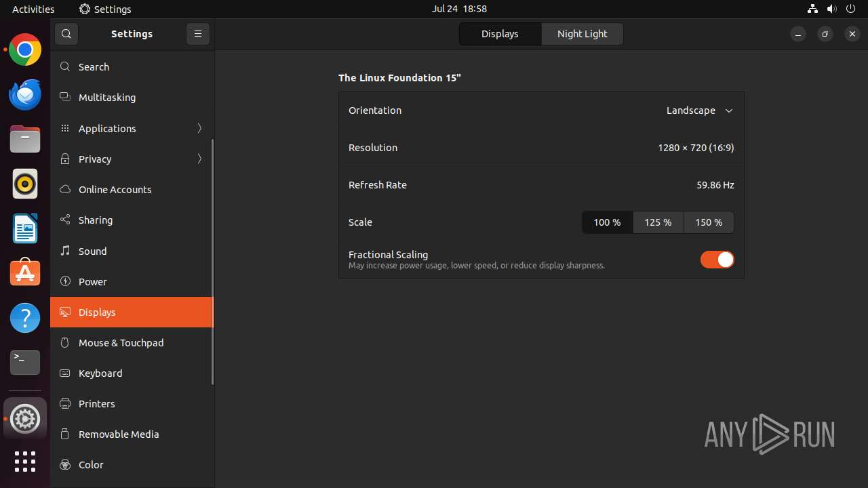Set display scale to 150 %
This screenshot has width=868, height=488.
coord(709,222)
